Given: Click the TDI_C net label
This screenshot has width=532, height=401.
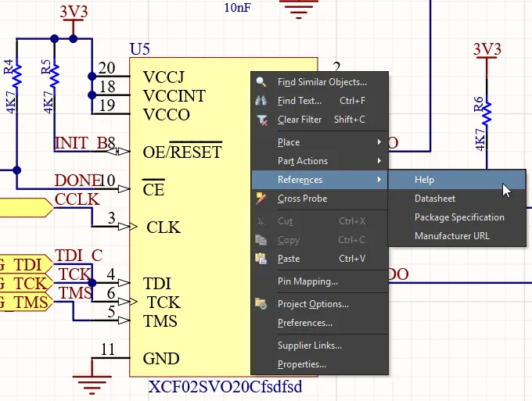Looking at the screenshot, I should [79, 256].
